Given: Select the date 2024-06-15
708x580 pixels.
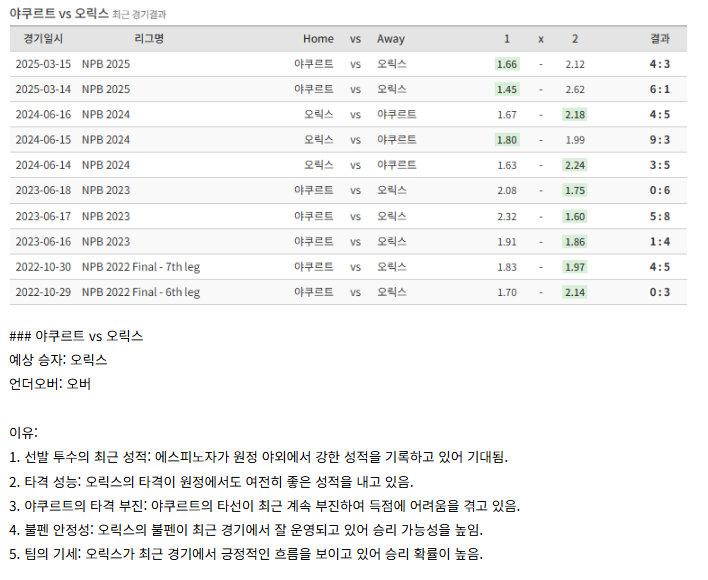Looking at the screenshot, I should 43,140.
